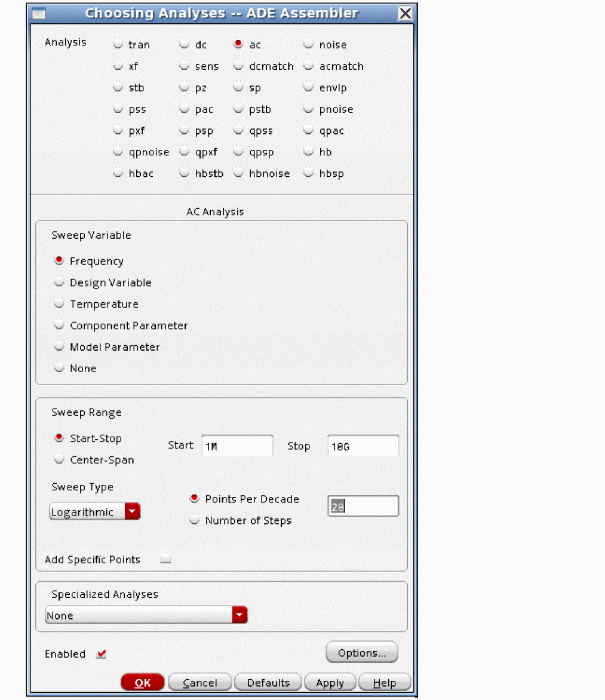Choose the stb analysis option
605x700 pixels.
click(x=118, y=87)
